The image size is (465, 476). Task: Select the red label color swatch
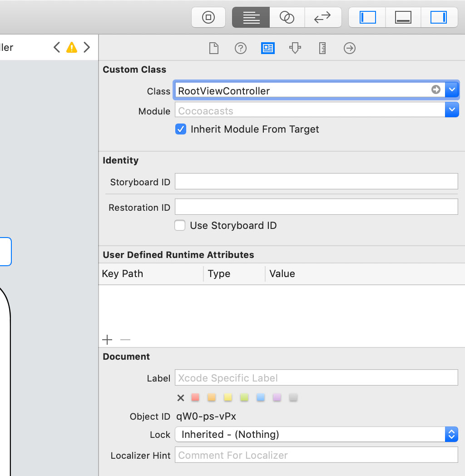195,397
